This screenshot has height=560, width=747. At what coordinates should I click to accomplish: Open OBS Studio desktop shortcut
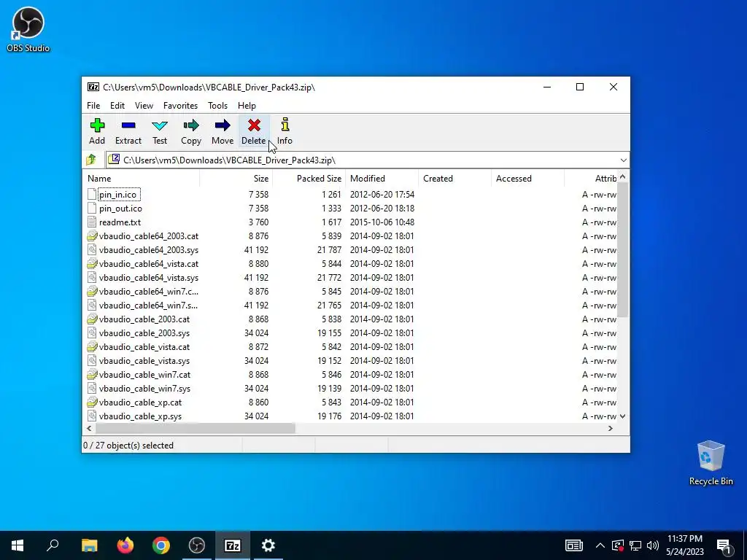[28, 29]
